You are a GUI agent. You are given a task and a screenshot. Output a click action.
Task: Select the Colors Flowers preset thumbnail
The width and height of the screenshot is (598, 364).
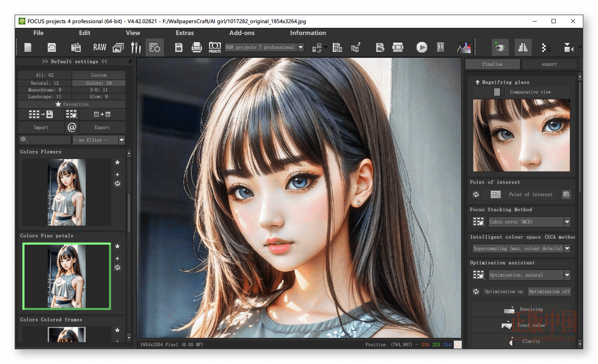click(67, 192)
